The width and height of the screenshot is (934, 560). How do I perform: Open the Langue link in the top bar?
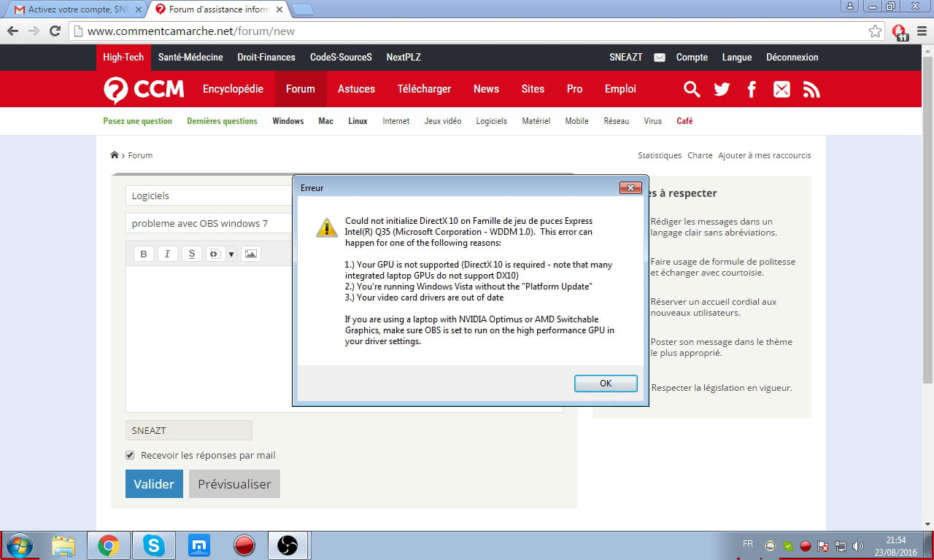point(737,57)
